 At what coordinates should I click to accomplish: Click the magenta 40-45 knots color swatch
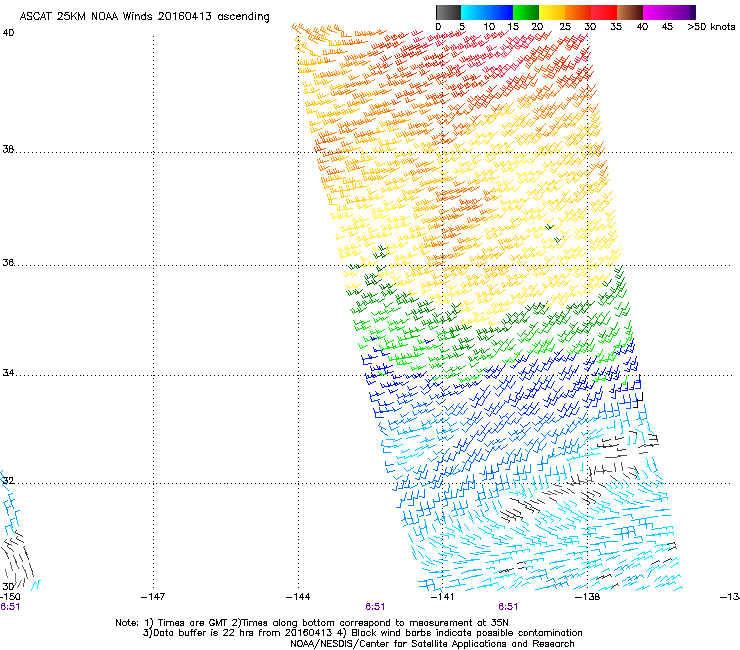[x=656, y=12]
